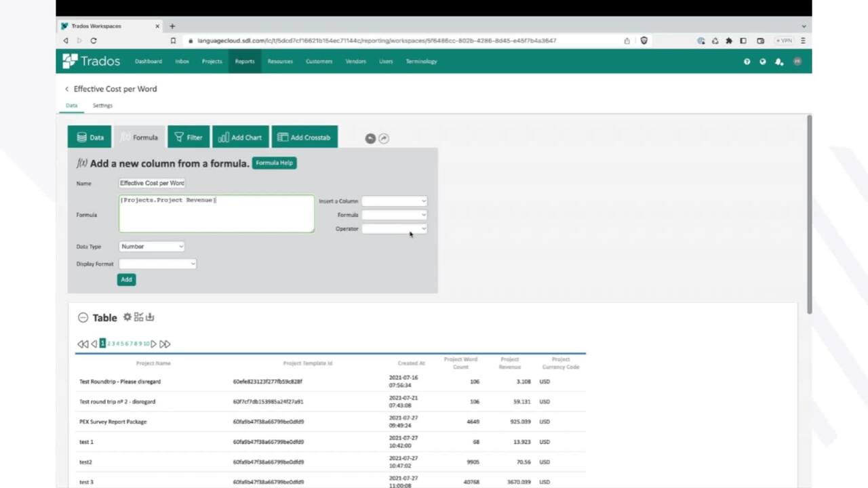
Task: Open the Table settings gear icon
Action: 127,317
